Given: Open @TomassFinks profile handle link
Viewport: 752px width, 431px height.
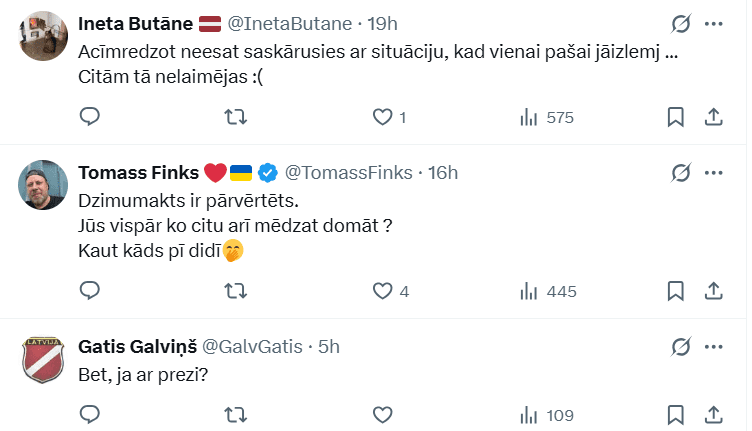Looking at the screenshot, I should [349, 172].
